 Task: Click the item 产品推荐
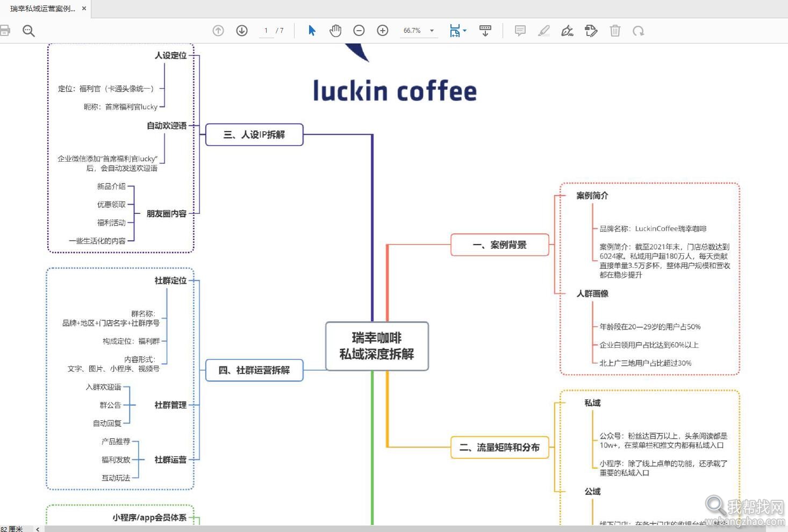116,442
